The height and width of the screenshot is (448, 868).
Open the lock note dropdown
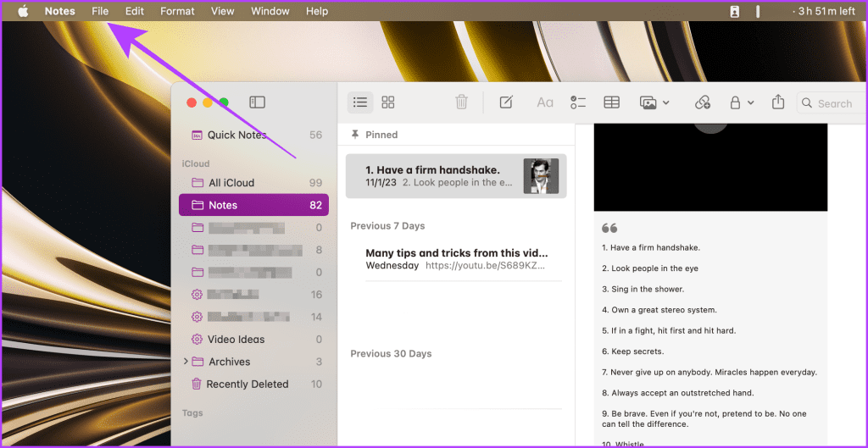pos(741,102)
